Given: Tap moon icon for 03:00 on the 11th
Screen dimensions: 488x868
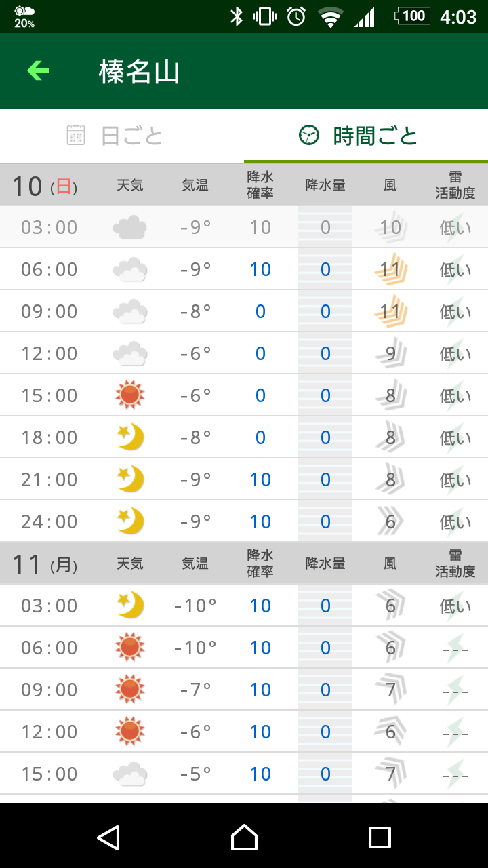Looking at the screenshot, I should coord(130,606).
